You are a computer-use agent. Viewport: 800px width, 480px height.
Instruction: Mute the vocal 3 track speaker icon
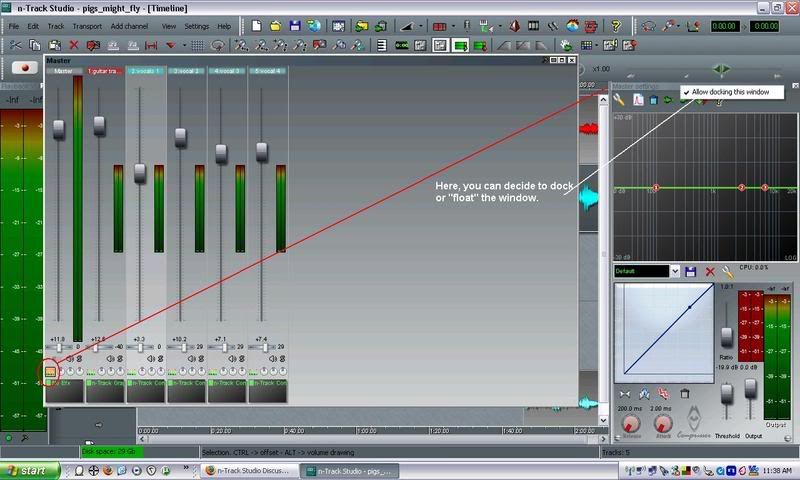pos(233,359)
